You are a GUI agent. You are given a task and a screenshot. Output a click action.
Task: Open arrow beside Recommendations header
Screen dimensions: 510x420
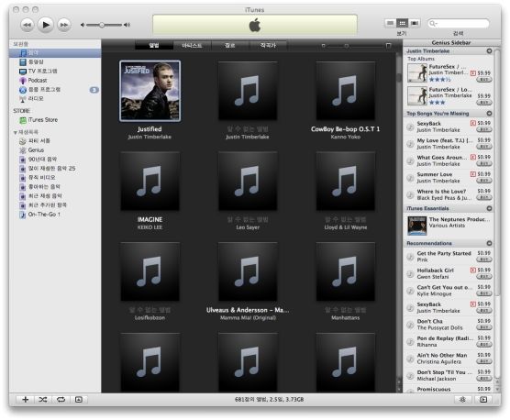pos(489,244)
